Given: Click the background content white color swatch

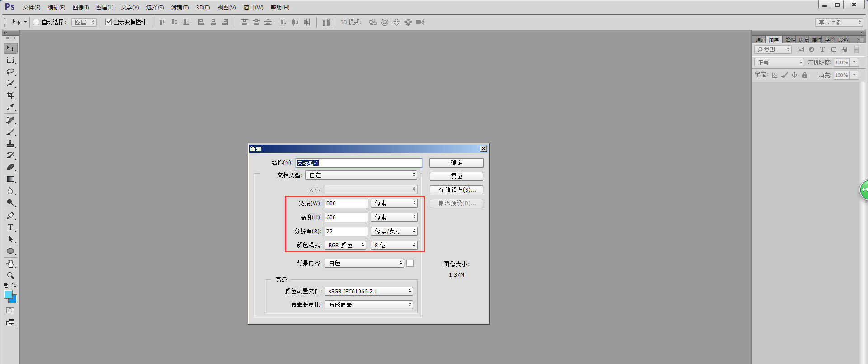Looking at the screenshot, I should (x=410, y=263).
